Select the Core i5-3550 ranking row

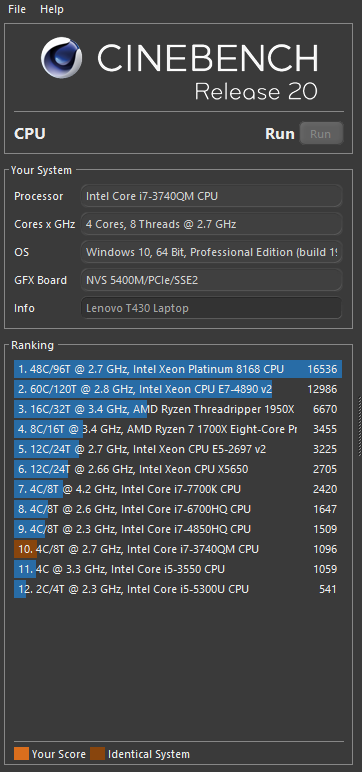tap(178, 569)
